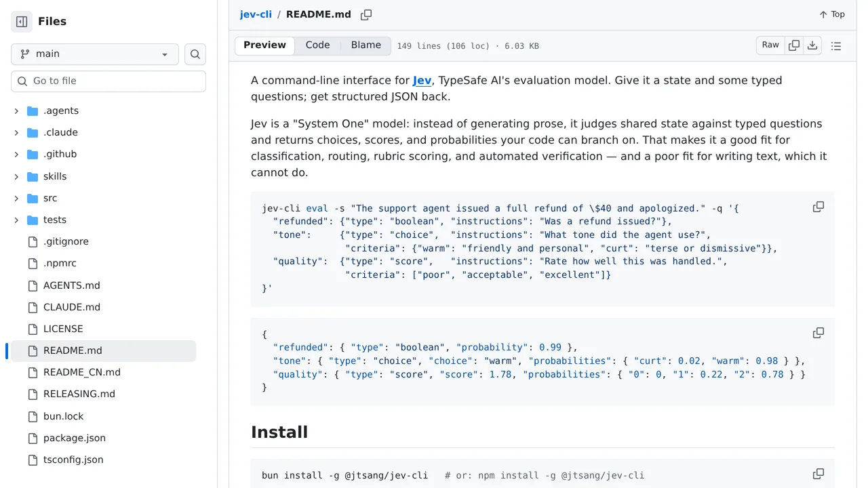Open the skills folder
This screenshot has height=488, width=868.
(x=55, y=176)
